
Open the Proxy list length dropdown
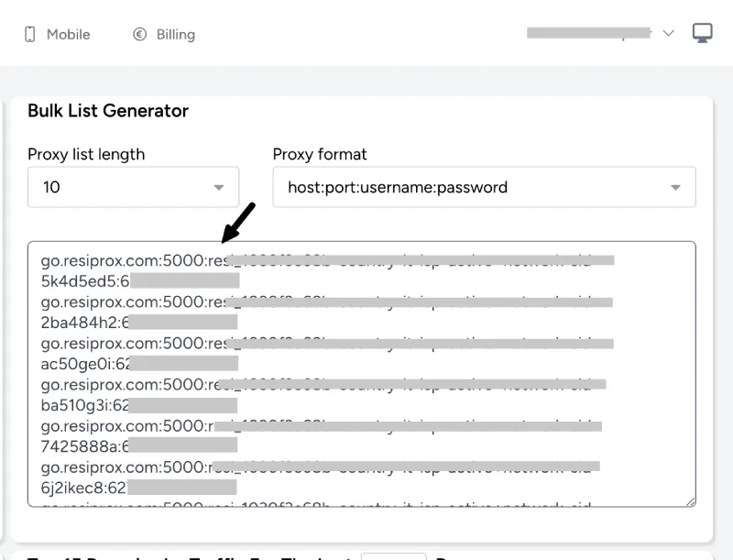(x=133, y=187)
